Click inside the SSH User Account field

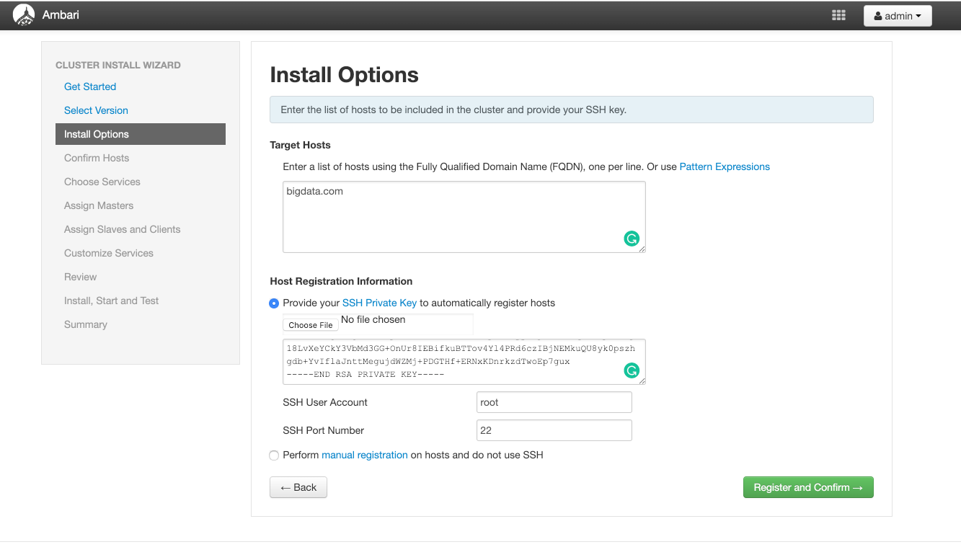[x=554, y=401]
